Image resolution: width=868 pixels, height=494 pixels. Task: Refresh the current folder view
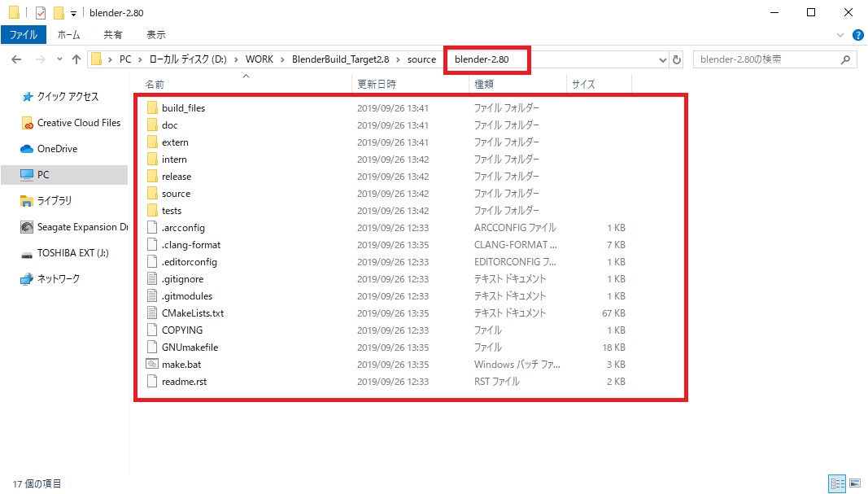[677, 59]
